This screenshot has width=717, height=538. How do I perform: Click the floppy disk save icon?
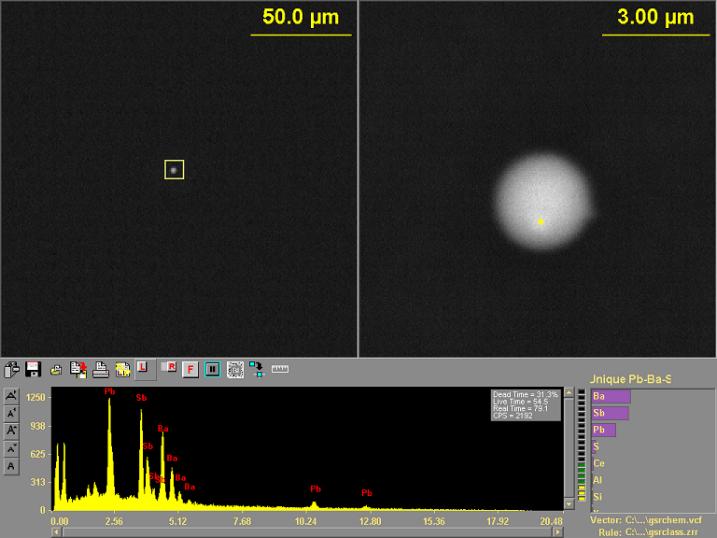33,369
